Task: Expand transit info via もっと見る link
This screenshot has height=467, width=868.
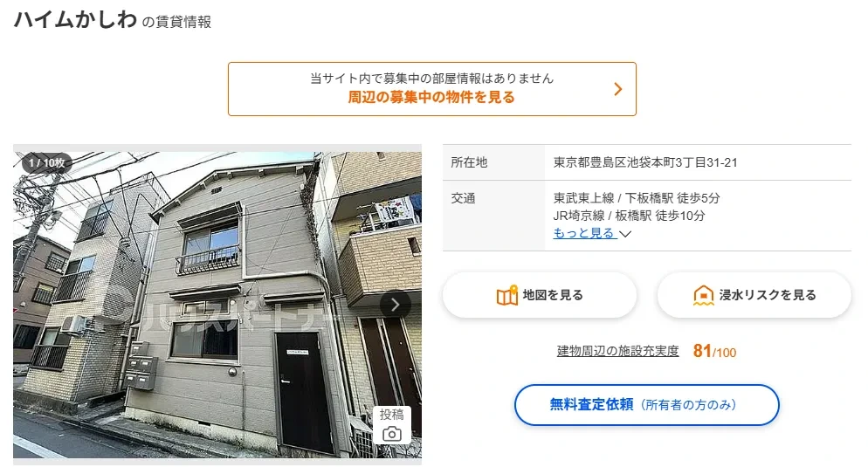Action: [x=584, y=233]
